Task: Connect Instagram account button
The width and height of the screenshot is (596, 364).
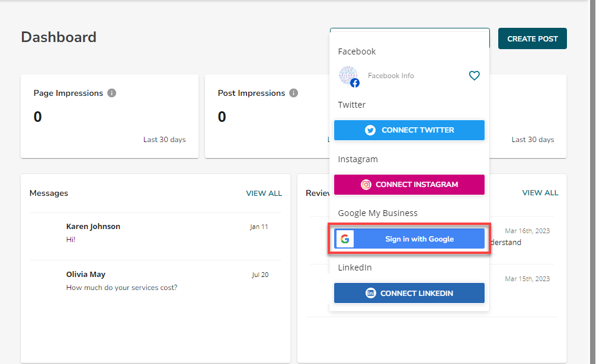Action: (409, 185)
